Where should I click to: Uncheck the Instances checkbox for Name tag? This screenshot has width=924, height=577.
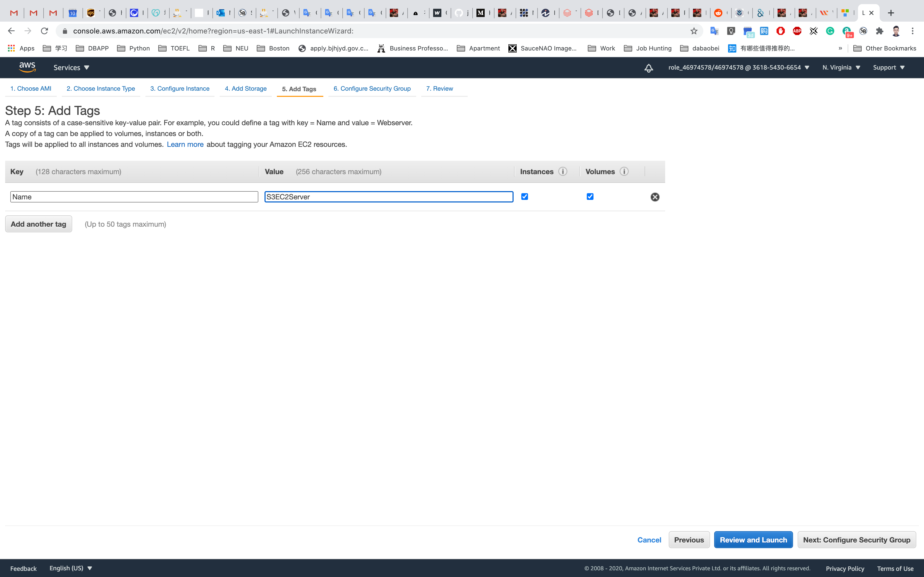click(x=525, y=197)
